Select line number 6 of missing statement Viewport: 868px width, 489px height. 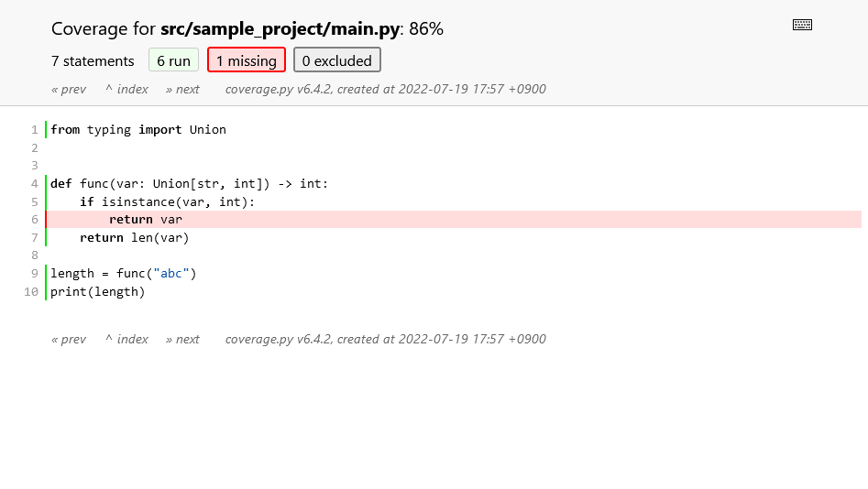click(x=34, y=220)
